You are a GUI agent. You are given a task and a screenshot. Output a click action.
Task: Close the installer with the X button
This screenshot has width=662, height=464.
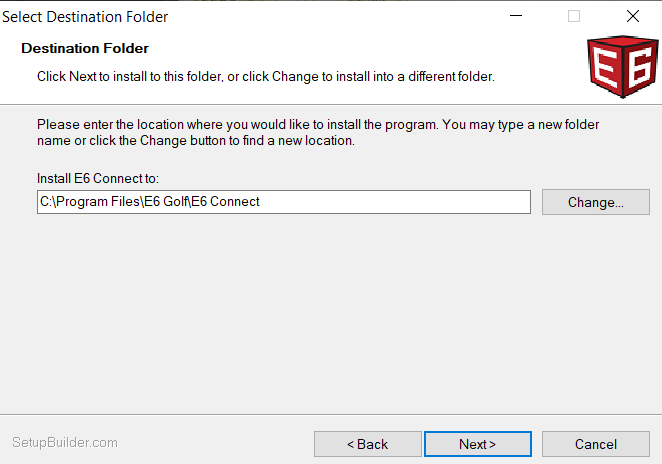pyautogui.click(x=632, y=17)
